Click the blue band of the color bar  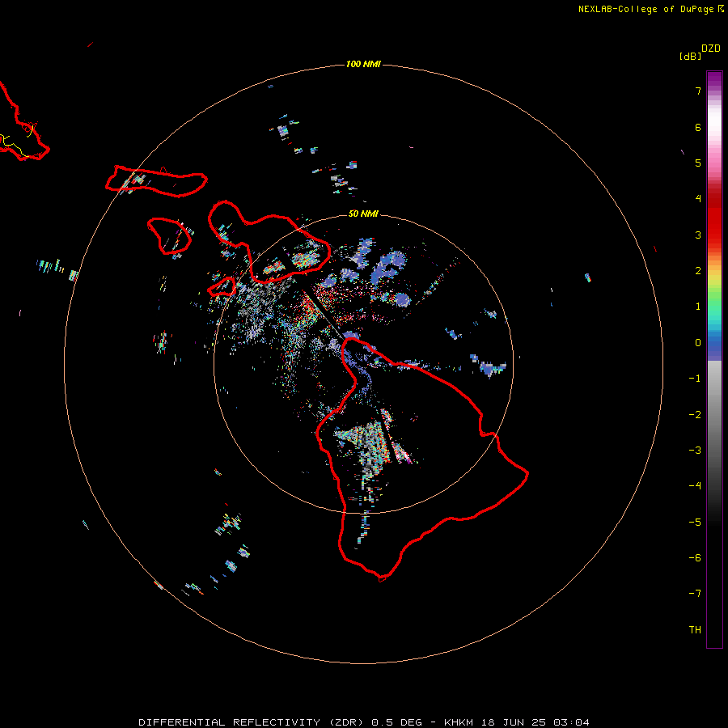click(x=714, y=346)
